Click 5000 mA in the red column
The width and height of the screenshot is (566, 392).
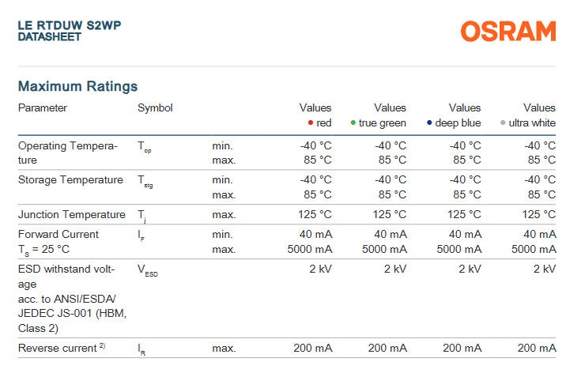310,249
